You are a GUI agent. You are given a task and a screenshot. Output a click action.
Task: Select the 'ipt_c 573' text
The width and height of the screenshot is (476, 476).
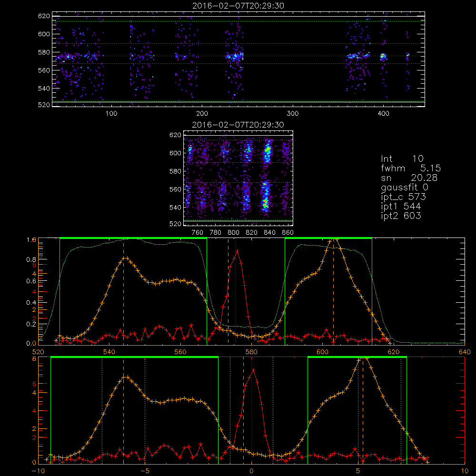tap(404, 197)
